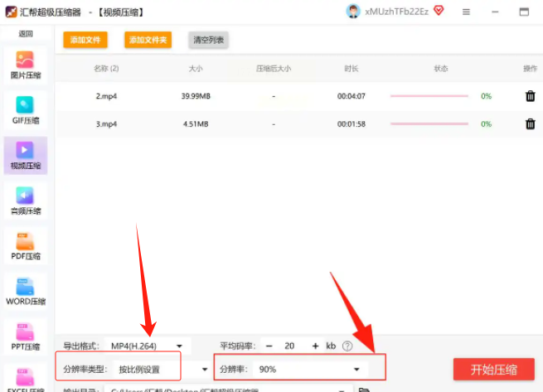The image size is (543, 392).
Task: Expand the 导出格式 MP4(H.264) dropdown
Action: [148, 346]
